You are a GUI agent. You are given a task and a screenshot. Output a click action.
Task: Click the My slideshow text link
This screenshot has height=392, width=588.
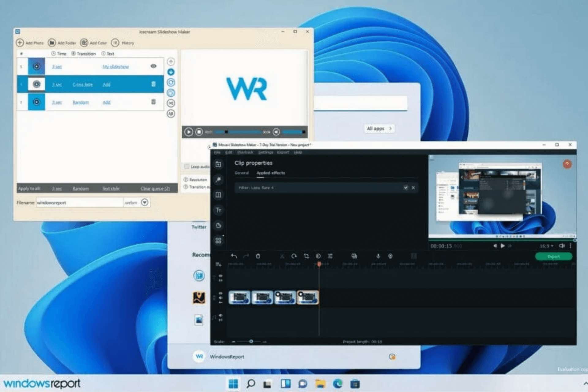115,67
